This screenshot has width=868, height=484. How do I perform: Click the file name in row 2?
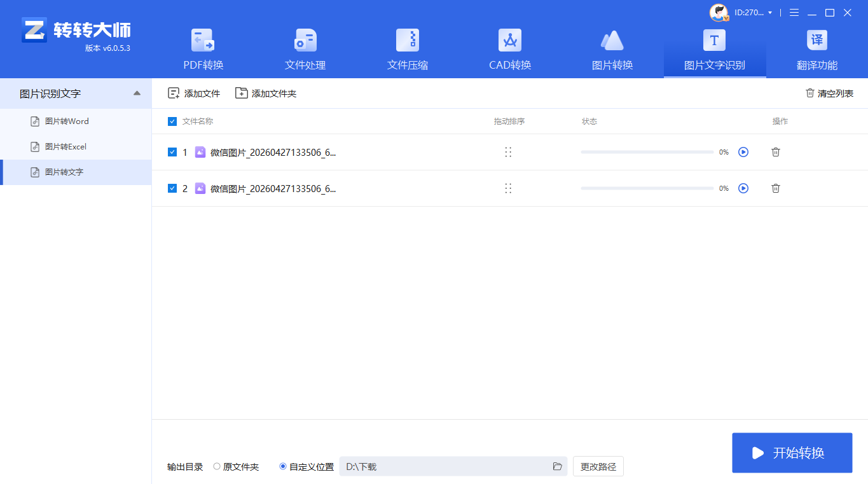pyautogui.click(x=273, y=188)
